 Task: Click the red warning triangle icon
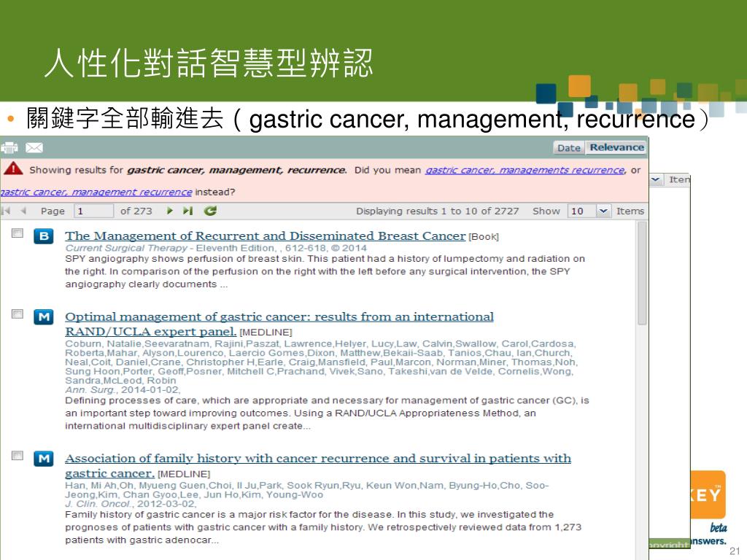point(13,168)
